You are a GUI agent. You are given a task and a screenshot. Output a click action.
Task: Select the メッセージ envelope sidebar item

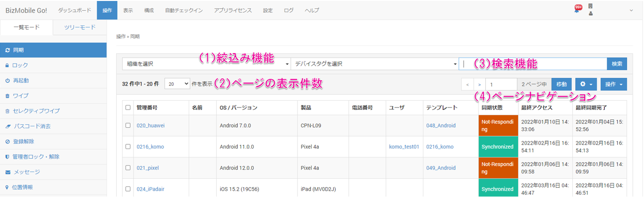pyautogui.click(x=26, y=172)
